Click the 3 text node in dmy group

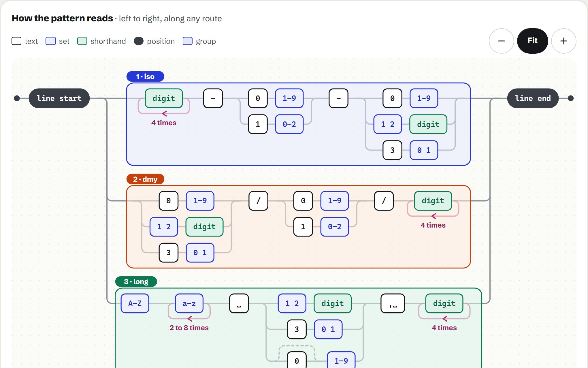[x=169, y=253]
